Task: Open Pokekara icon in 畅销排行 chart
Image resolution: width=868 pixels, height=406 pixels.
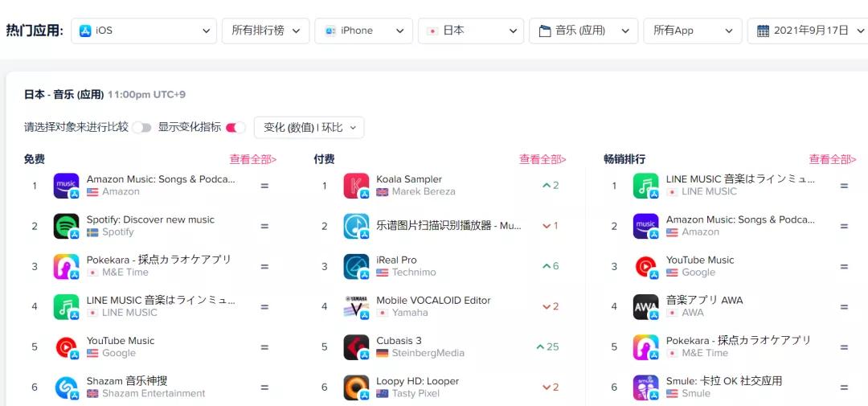Action: 646,347
